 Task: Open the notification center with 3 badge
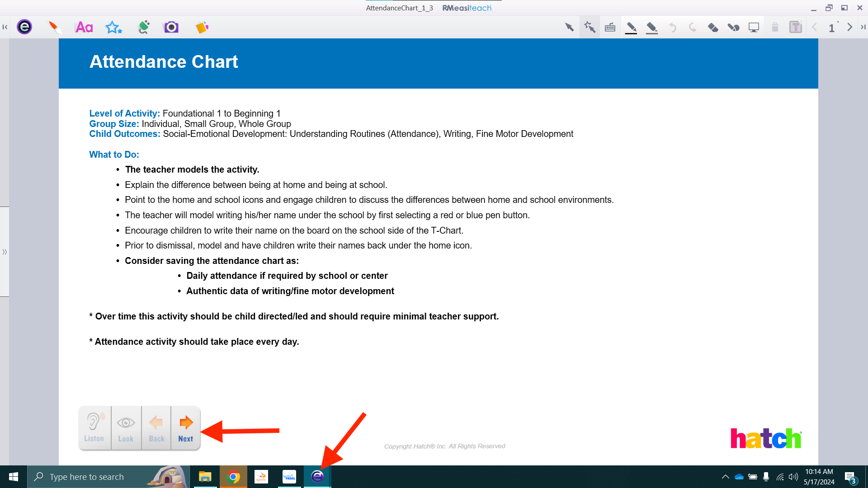coord(850,477)
